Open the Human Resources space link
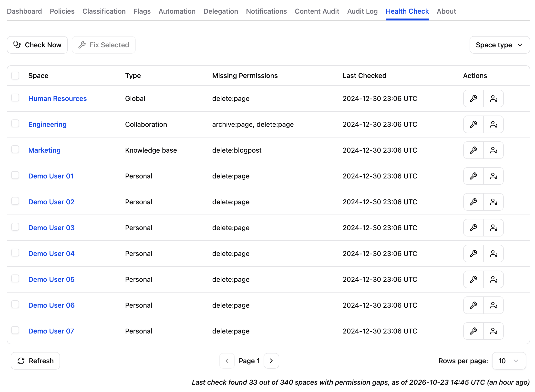535x392 pixels. [58, 98]
